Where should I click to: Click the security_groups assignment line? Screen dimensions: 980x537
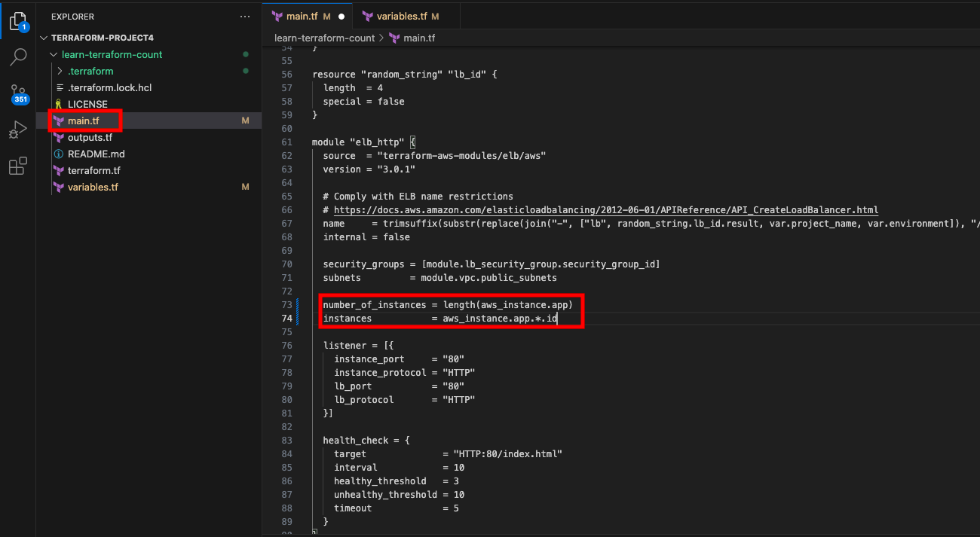point(492,264)
